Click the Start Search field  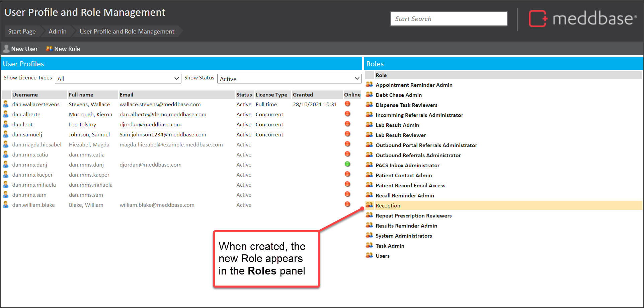coord(449,19)
